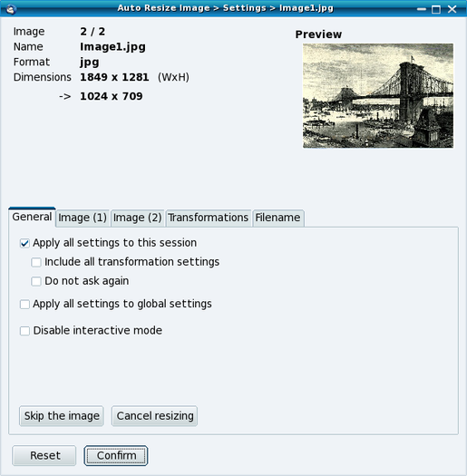The image size is (467, 476).
Task: Confirm the resize settings
Action: (116, 455)
